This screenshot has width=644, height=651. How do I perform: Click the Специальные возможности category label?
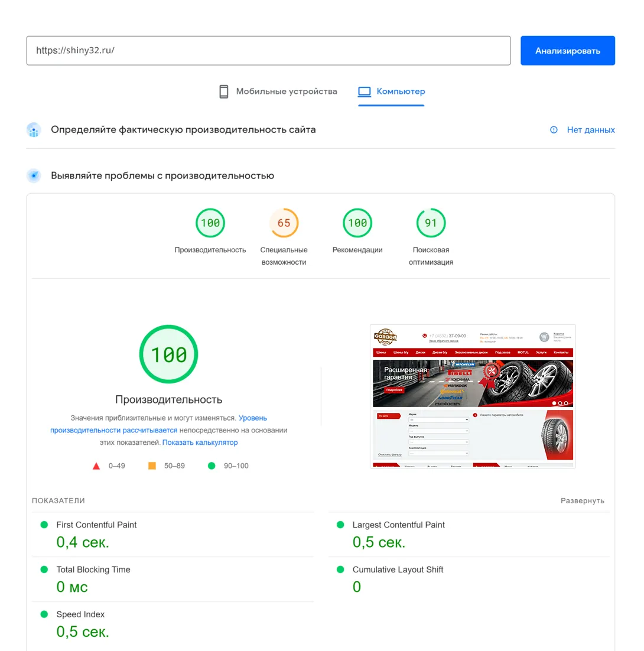tap(284, 256)
